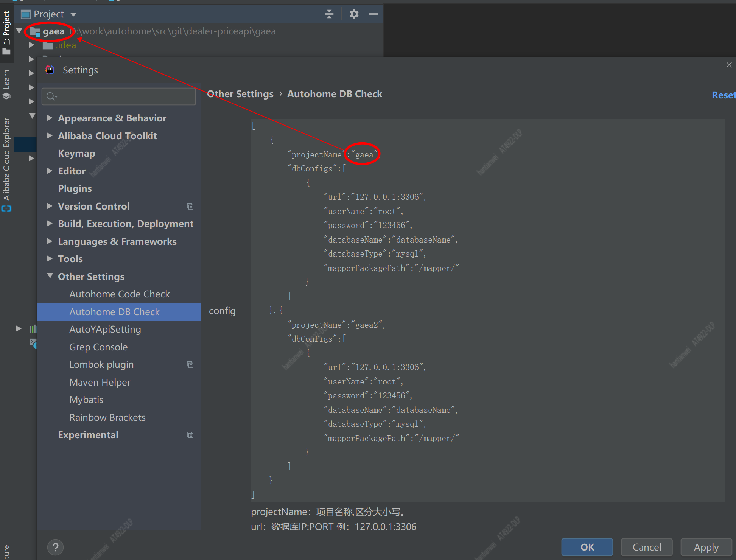The width and height of the screenshot is (736, 560).
Task: Open the Project view mode dropdown
Action: (73, 14)
